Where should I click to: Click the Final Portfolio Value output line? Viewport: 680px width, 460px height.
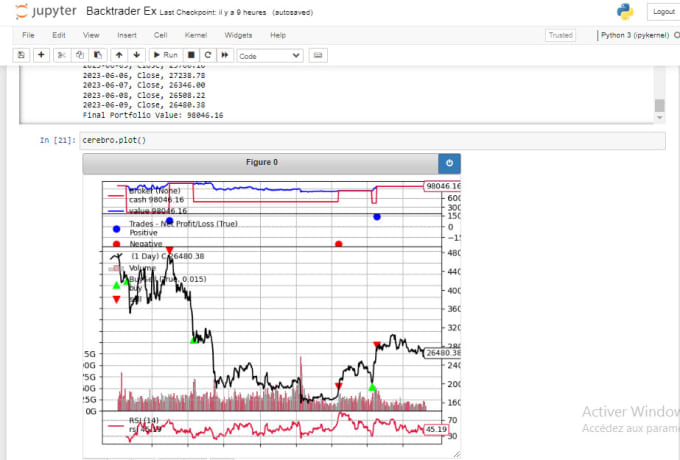153,115
